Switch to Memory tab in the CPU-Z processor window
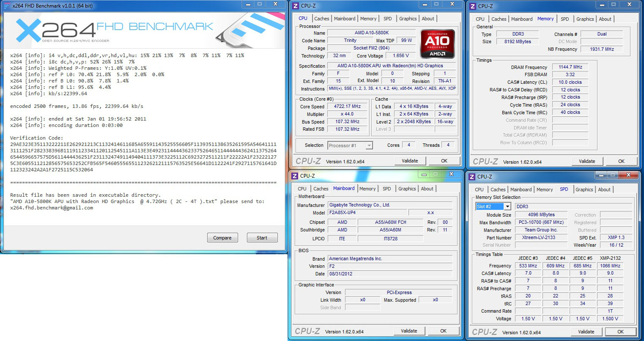The height and width of the screenshot is (341, 644). 368,19
